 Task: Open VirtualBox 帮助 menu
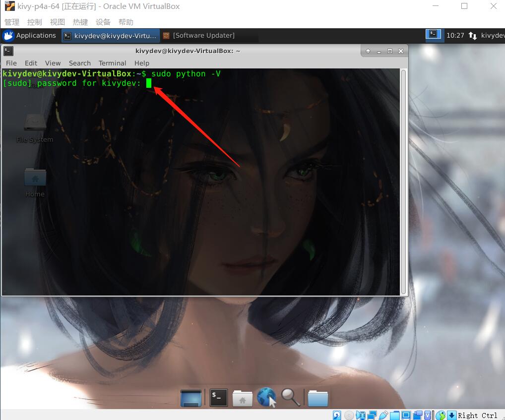pos(126,22)
